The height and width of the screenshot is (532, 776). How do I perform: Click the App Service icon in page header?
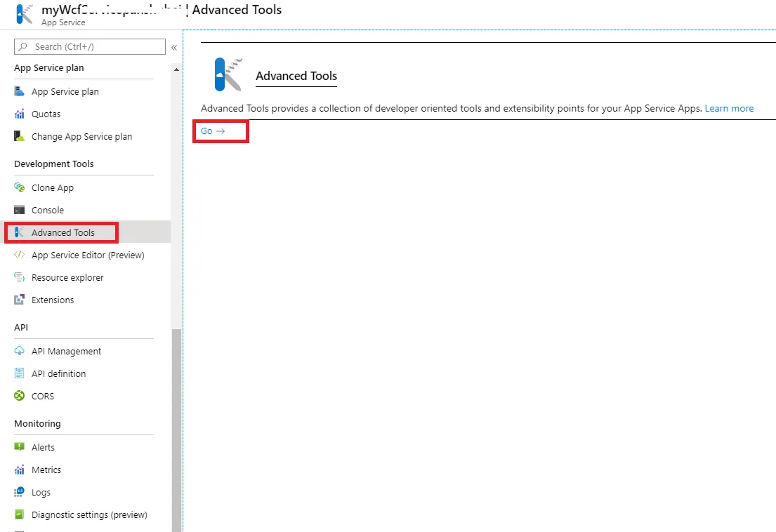[x=25, y=14]
